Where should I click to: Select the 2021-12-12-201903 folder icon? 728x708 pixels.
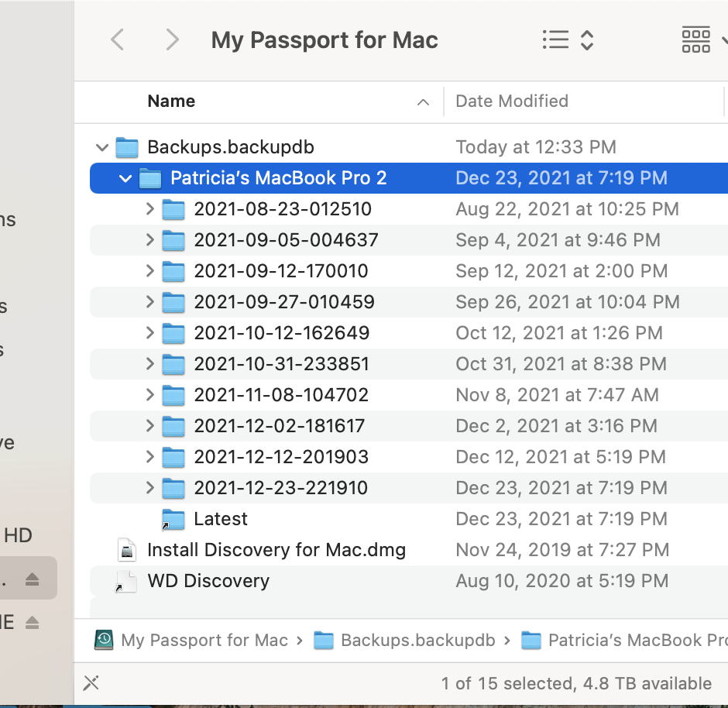point(173,457)
